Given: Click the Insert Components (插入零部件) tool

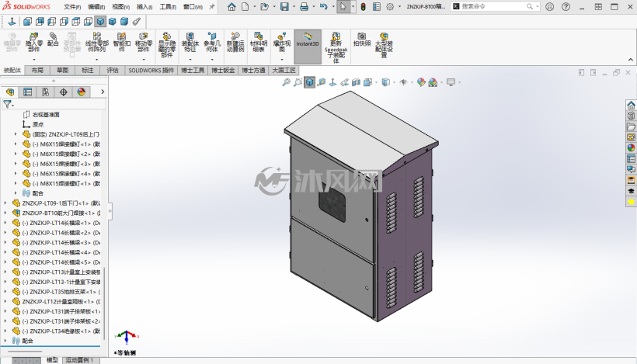Looking at the screenshot, I should click(x=33, y=42).
